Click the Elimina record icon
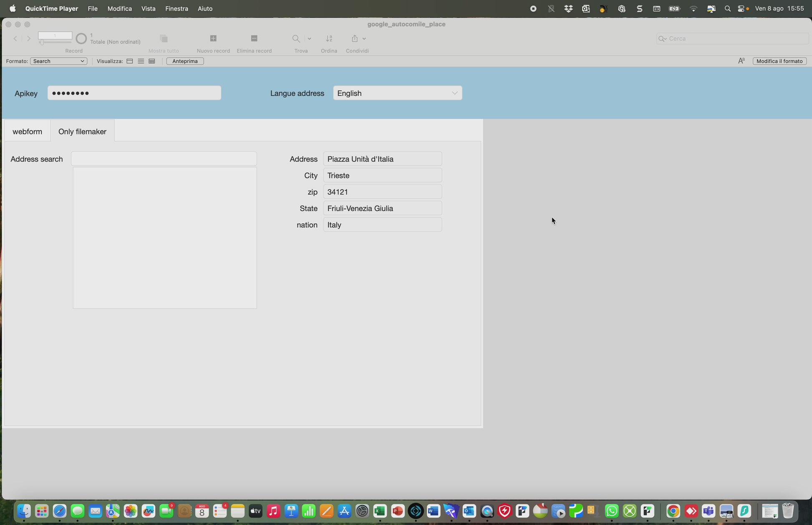Image resolution: width=812 pixels, height=525 pixels. [254, 38]
